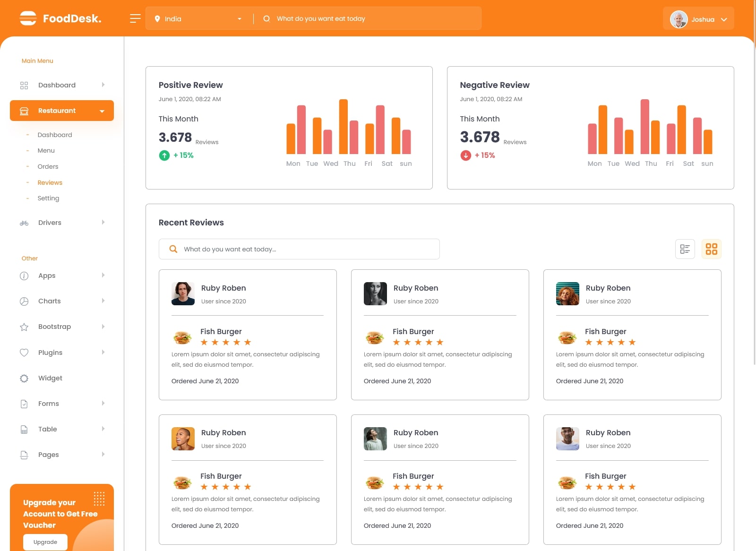Click the hamburger menu icon in header
756x551 pixels.
click(135, 18)
